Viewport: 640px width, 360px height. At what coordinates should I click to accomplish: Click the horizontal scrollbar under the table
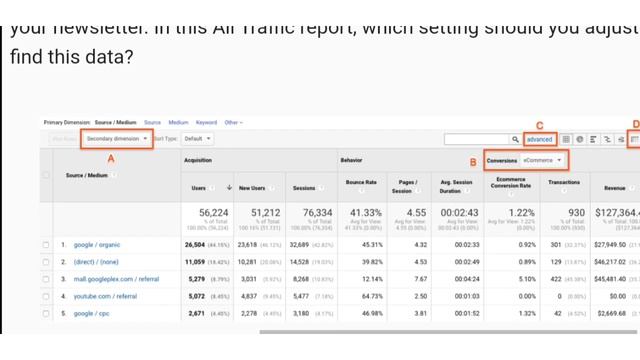coord(448,332)
